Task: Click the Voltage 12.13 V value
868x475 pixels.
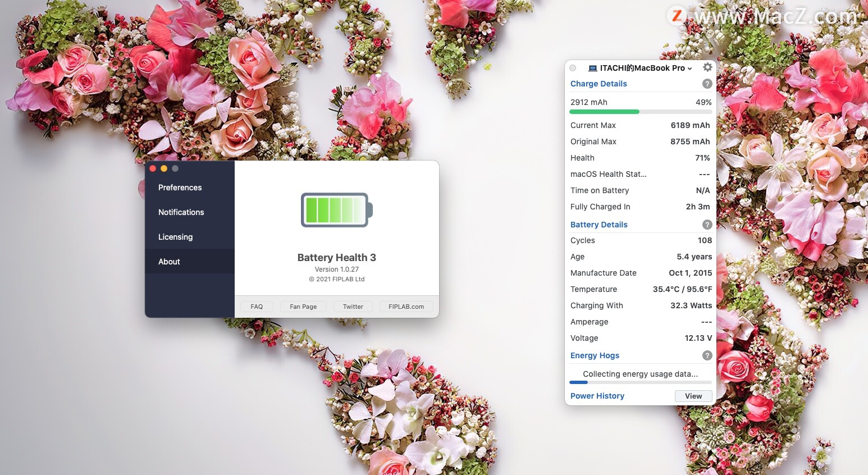Action: [x=698, y=338]
